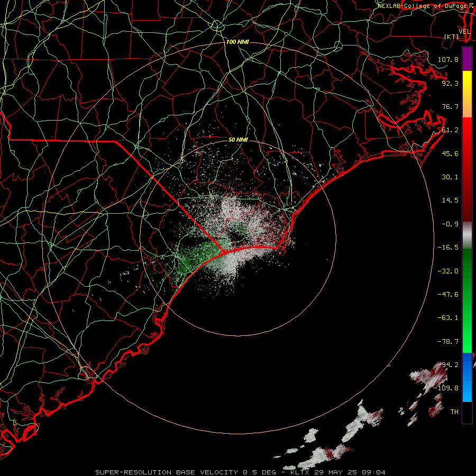The width and height of the screenshot is (476, 476).
Task: Pick the yellow-orange segment of velocity scale
Action: pos(467,94)
